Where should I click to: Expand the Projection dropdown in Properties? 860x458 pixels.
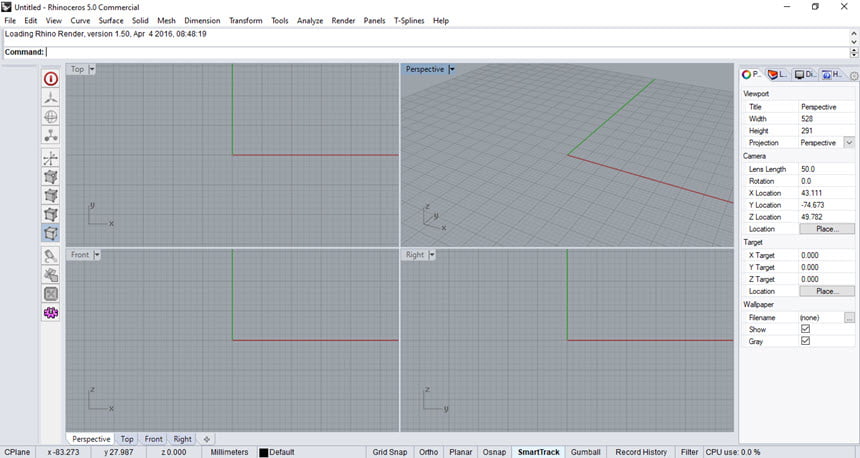point(849,143)
